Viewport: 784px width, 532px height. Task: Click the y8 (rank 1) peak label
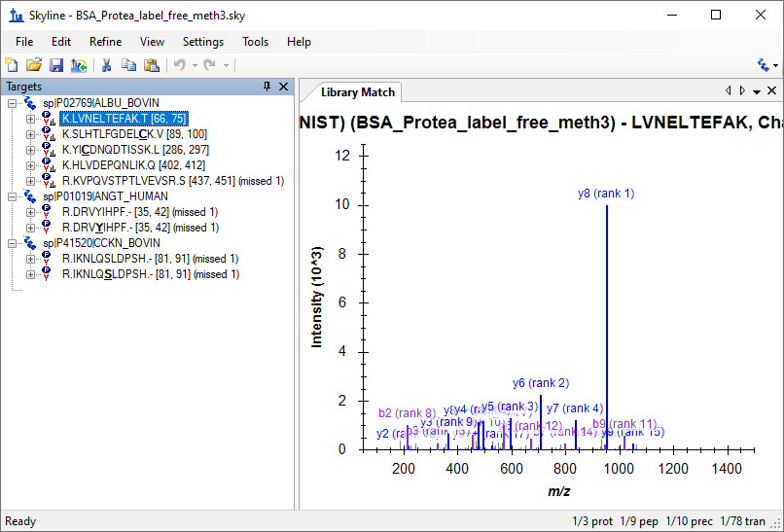[606, 194]
